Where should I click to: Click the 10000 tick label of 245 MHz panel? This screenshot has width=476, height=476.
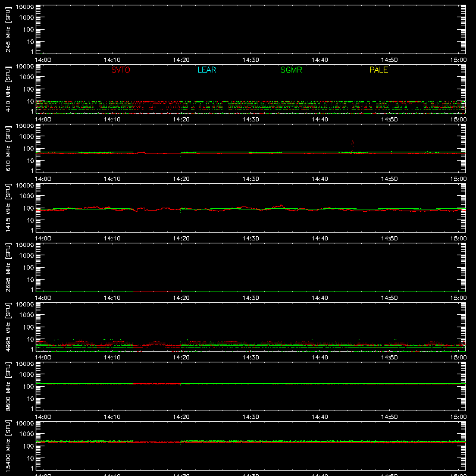coord(25,7)
